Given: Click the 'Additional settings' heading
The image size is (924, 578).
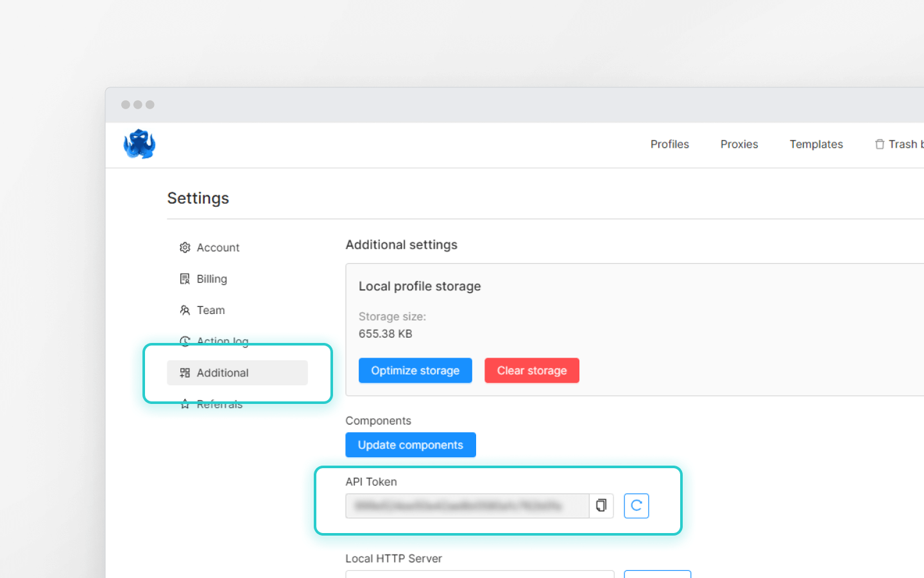Looking at the screenshot, I should point(402,245).
